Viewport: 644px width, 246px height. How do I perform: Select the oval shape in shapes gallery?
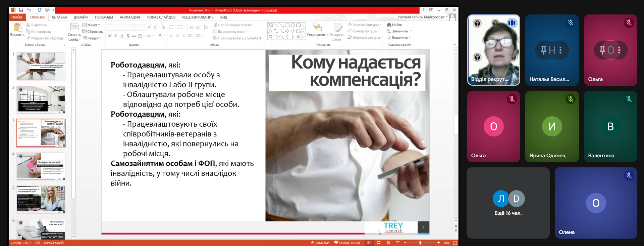pos(293,25)
